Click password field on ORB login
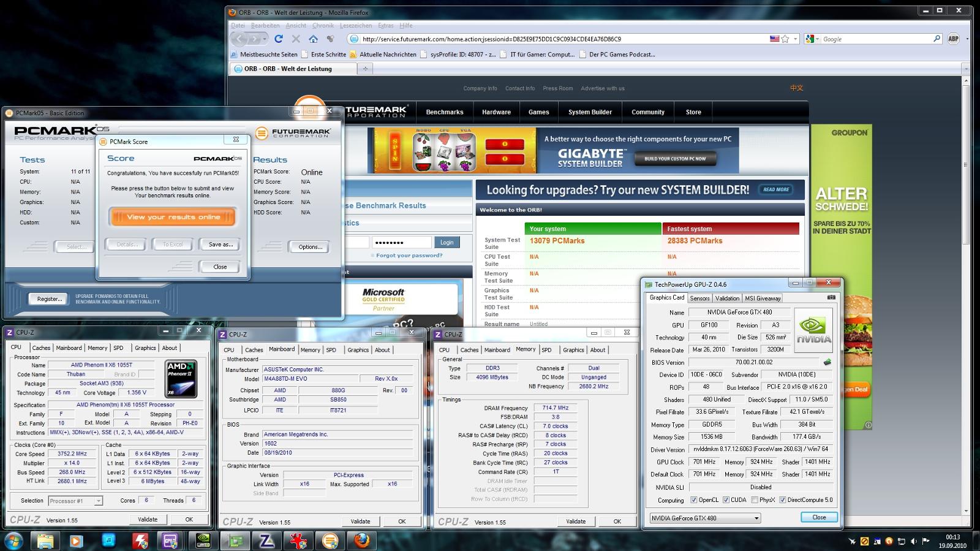Screen dimensions: 980x551 [402, 242]
